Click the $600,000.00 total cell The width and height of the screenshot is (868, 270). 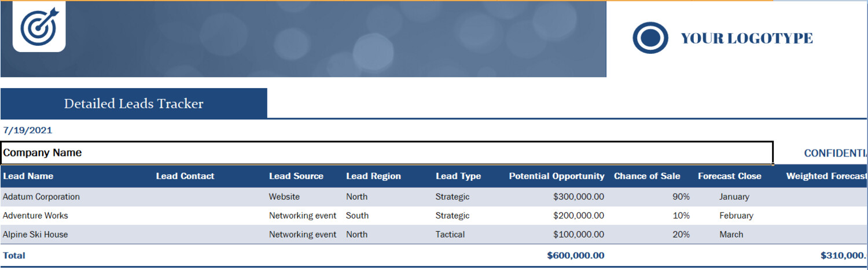[x=575, y=256]
